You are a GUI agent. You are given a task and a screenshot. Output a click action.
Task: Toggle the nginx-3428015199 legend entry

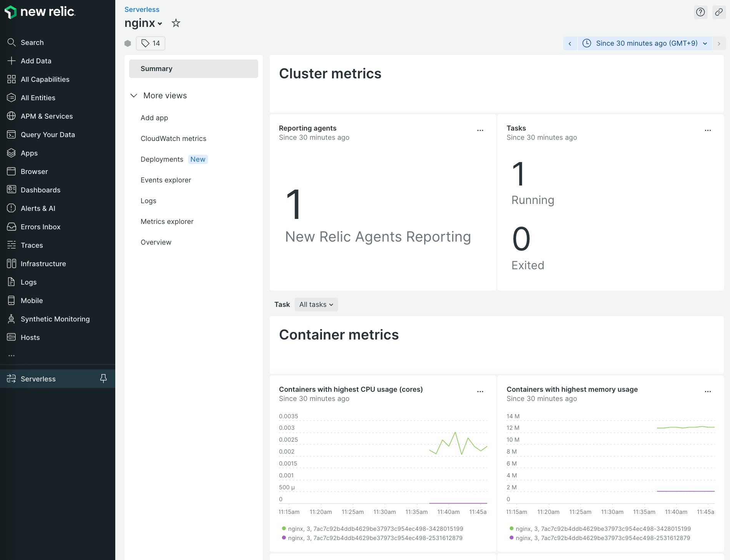(375, 529)
